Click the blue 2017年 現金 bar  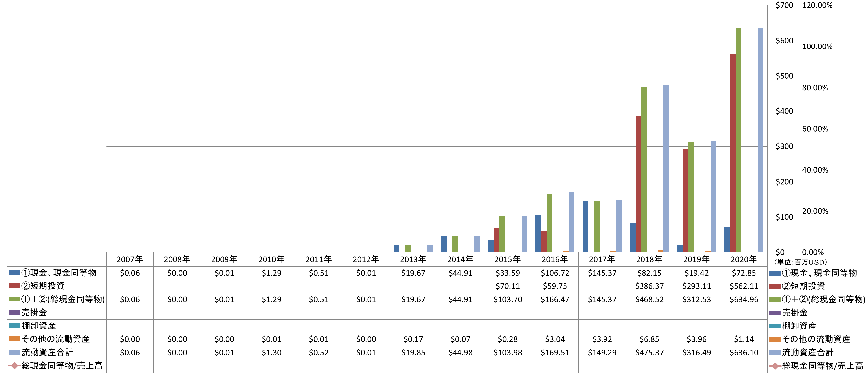pos(586,227)
